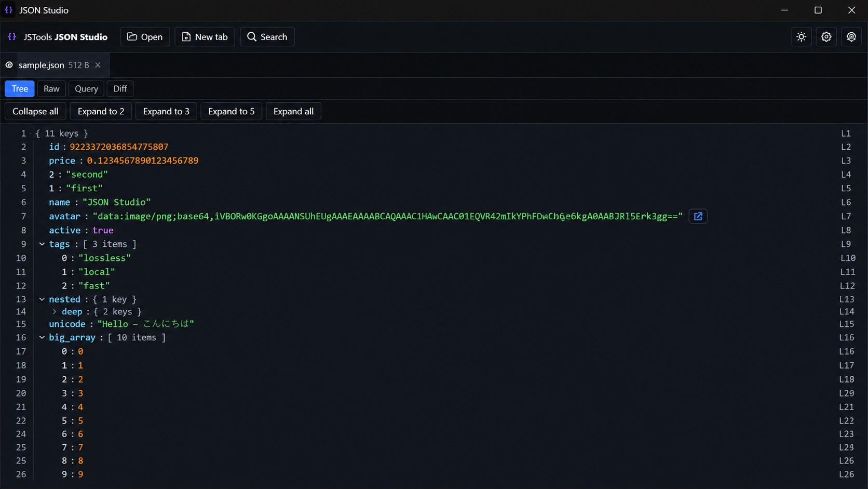868x489 pixels.
Task: Click the Open file button
Action: pyautogui.click(x=145, y=37)
